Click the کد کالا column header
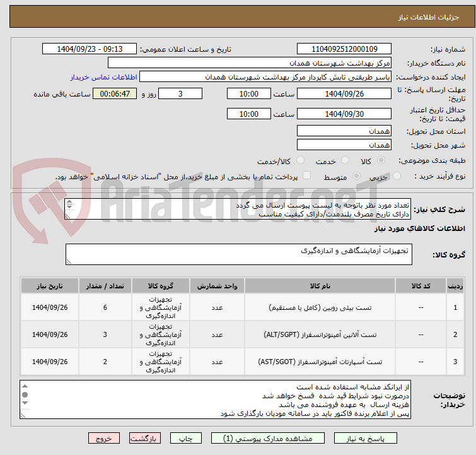This screenshot has height=455, width=476. point(421,286)
